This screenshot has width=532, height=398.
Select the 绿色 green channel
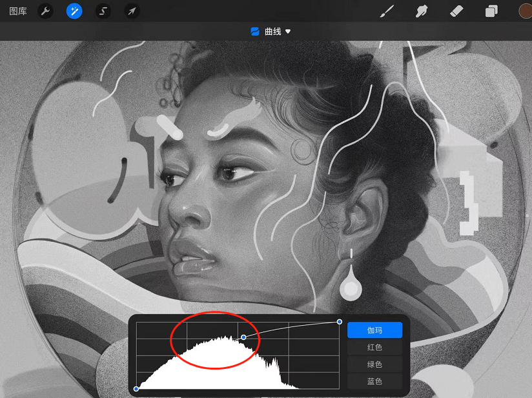(x=374, y=364)
